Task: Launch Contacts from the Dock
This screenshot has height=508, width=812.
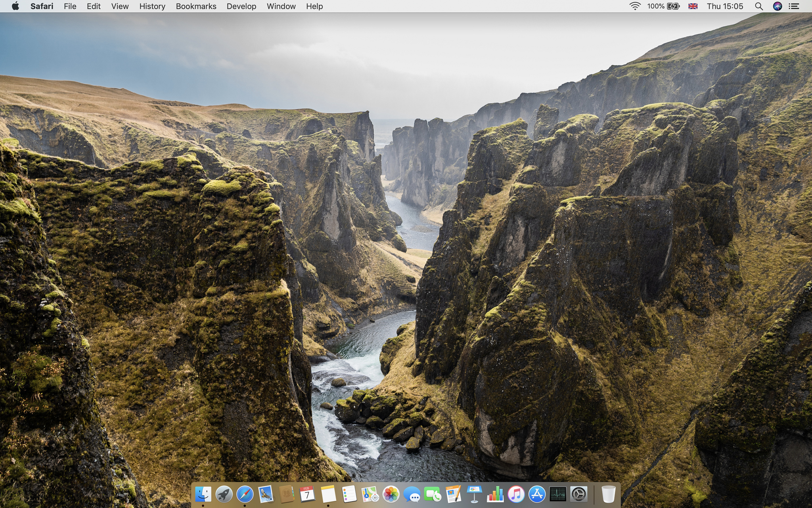Action: 286,494
